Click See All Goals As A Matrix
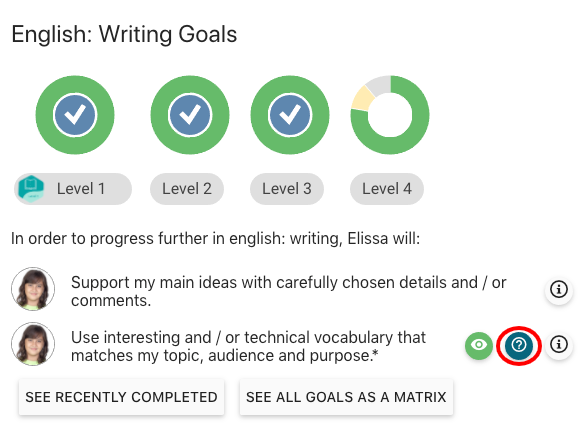Screen dimensions: 586x426 346,397
